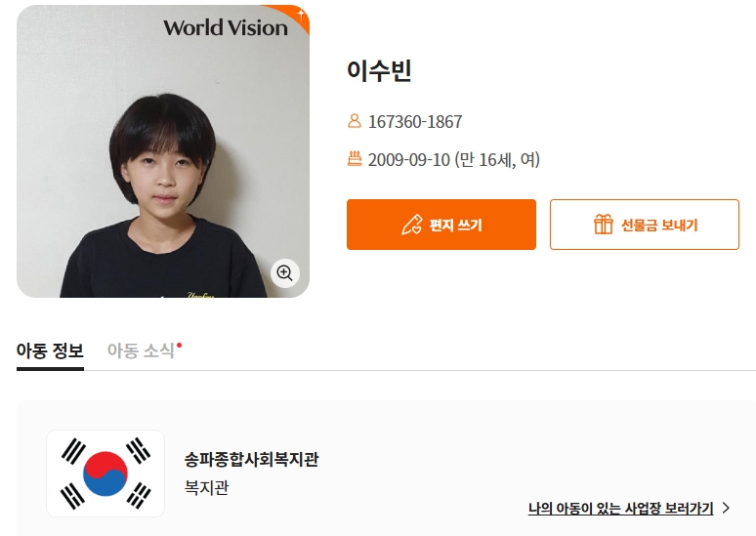
Task: Click the red notification dot on 아동 소식
Action: coord(180,345)
